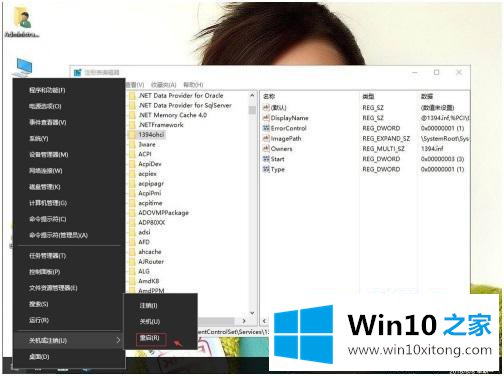Click folder icon beside AcpiDev key

pyautogui.click(x=133, y=164)
